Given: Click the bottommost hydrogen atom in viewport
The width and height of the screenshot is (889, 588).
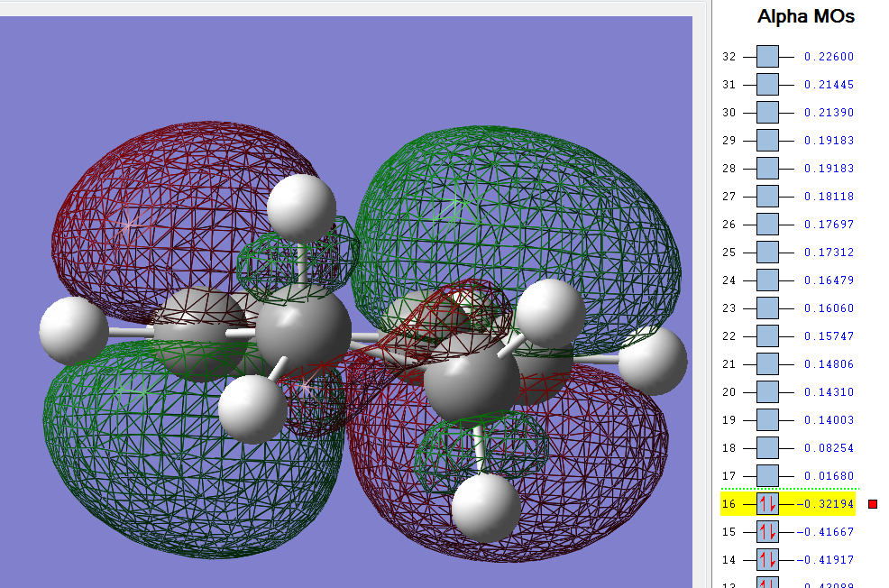Looking at the screenshot, I should tap(486, 508).
